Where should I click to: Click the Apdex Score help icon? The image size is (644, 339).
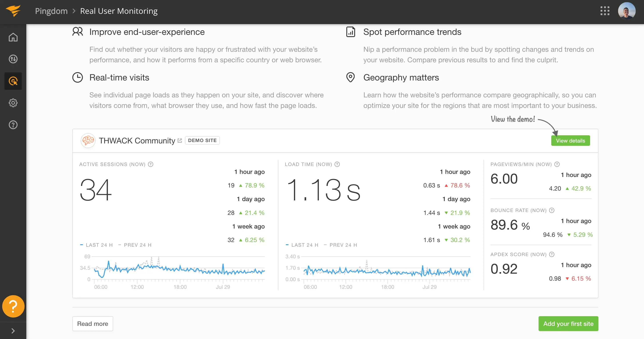pos(552,255)
